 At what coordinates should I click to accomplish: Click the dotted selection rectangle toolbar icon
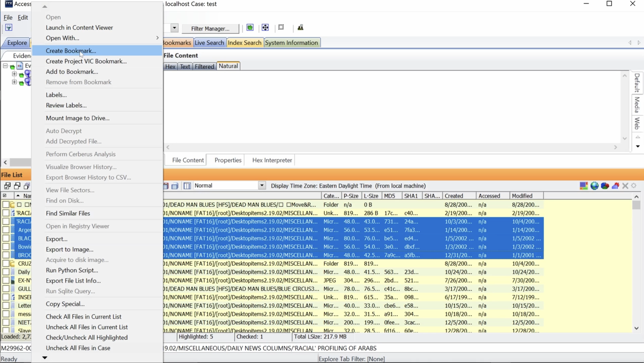tap(281, 27)
